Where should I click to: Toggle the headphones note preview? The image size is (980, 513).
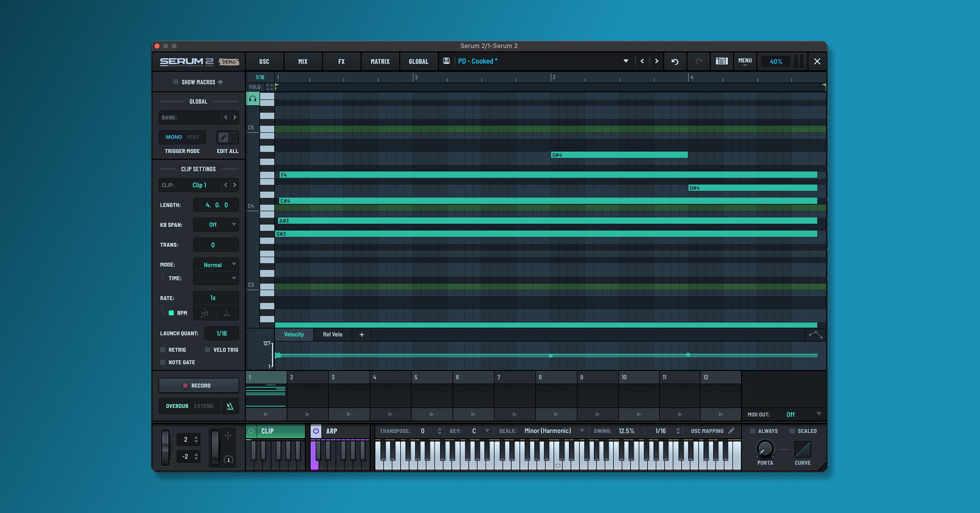253,99
